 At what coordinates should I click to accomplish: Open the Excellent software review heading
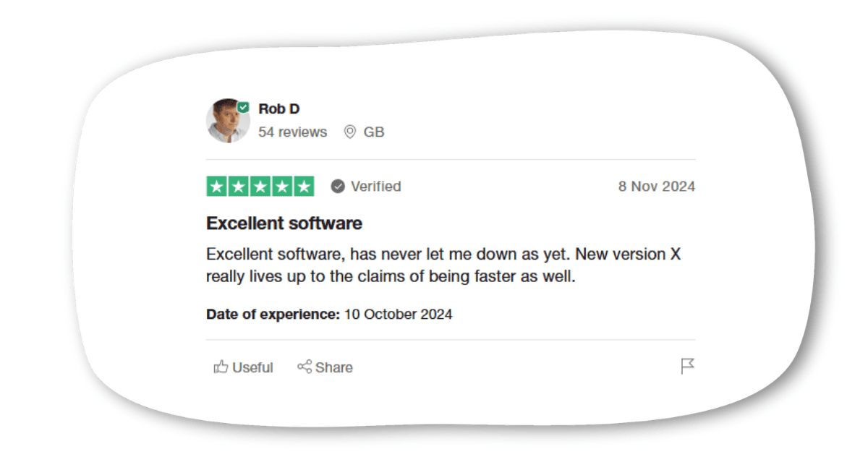coord(284,223)
